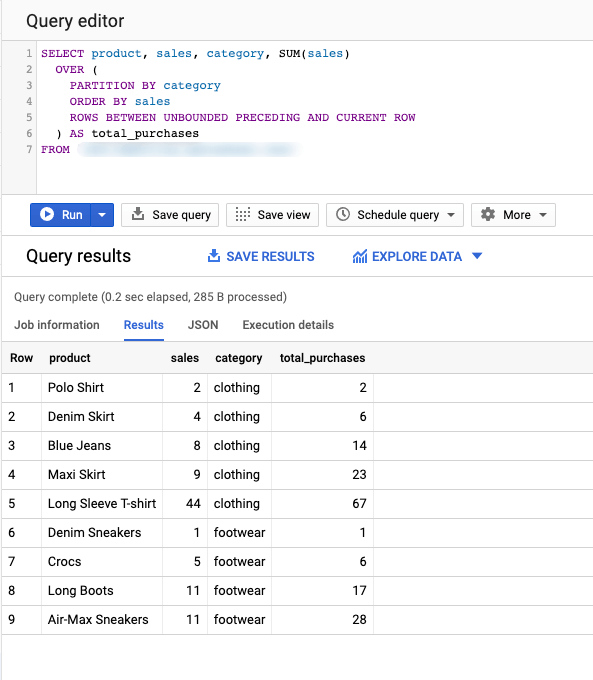Select the Blue Jeans cell
Image resolution: width=593 pixels, height=680 pixels.
102,446
